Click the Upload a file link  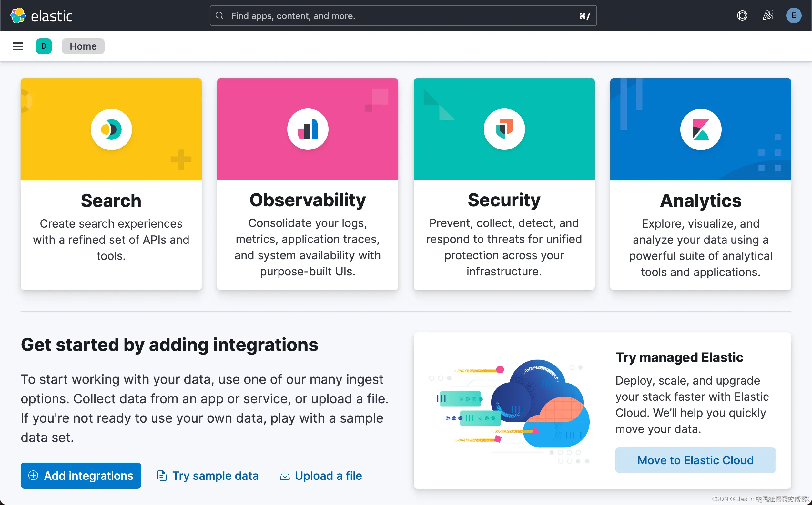point(321,476)
